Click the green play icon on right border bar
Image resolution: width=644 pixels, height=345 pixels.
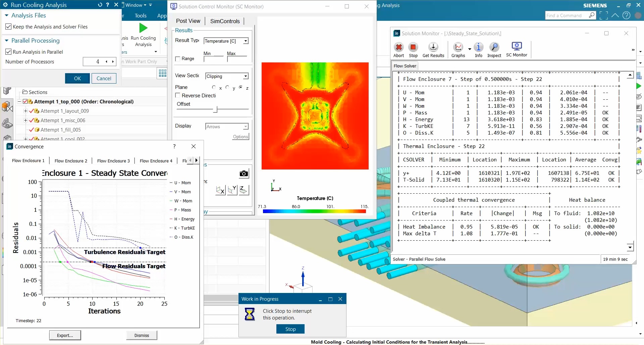tap(639, 86)
